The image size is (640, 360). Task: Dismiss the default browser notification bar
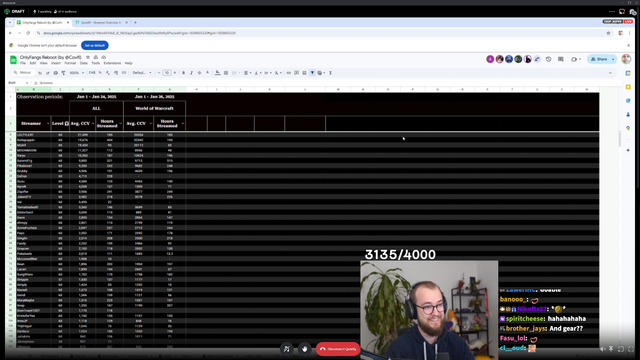[x=629, y=45]
